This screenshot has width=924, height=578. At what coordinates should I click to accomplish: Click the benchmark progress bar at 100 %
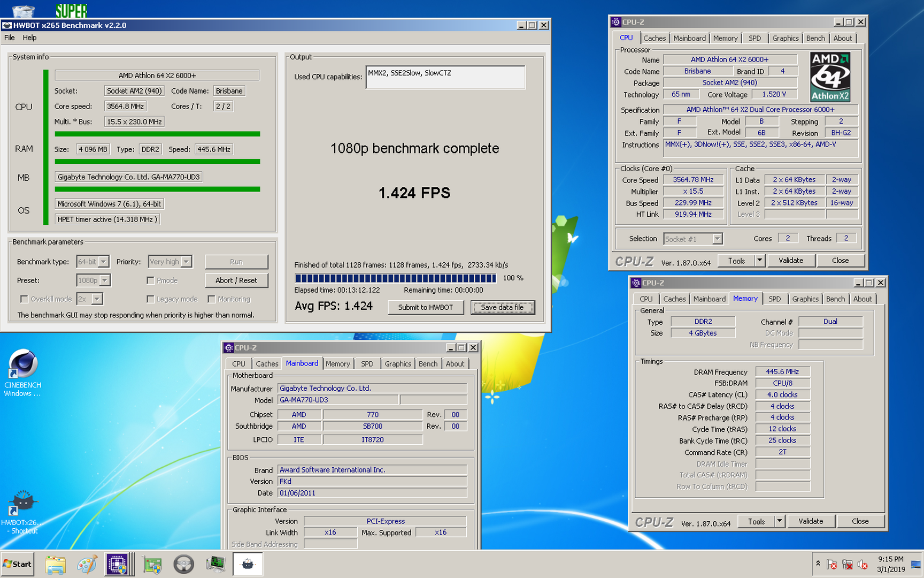click(x=396, y=278)
